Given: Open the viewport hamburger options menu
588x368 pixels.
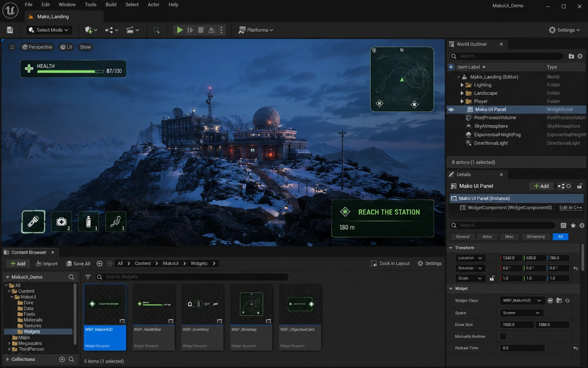Looking at the screenshot, I should 12,47.
